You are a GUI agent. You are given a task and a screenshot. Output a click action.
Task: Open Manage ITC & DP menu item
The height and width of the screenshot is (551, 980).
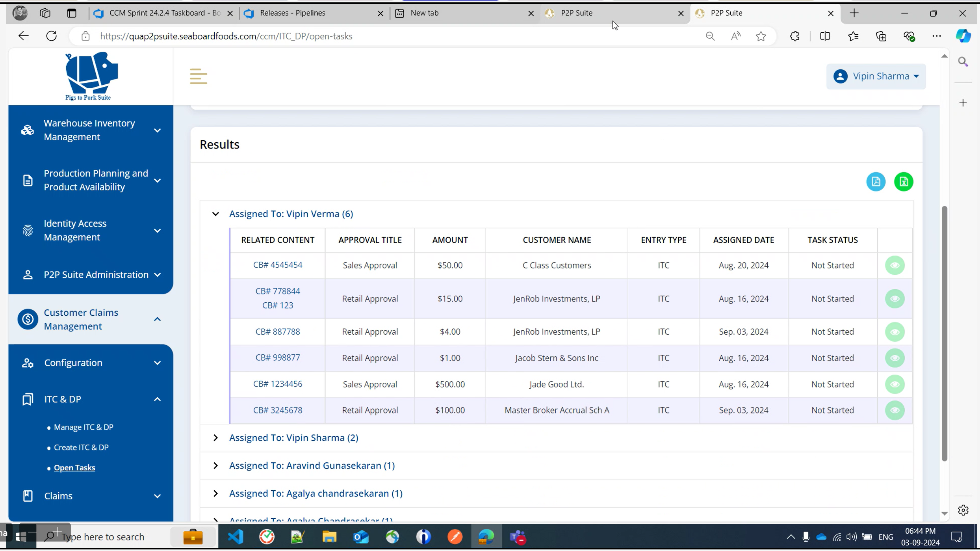point(84,428)
